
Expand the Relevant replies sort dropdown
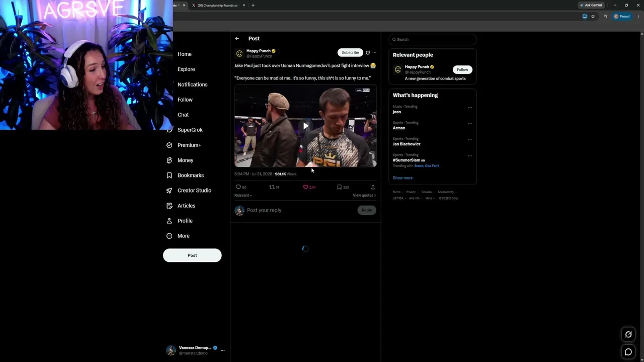coord(243,195)
